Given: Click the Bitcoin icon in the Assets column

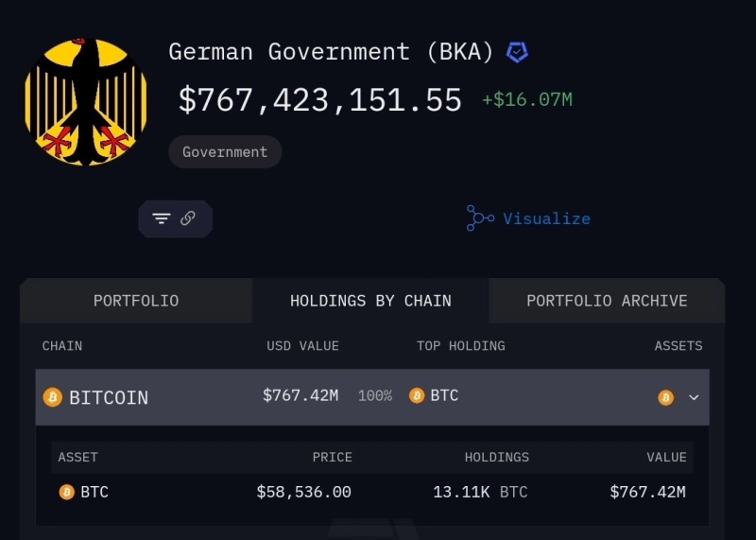Looking at the screenshot, I should point(665,397).
